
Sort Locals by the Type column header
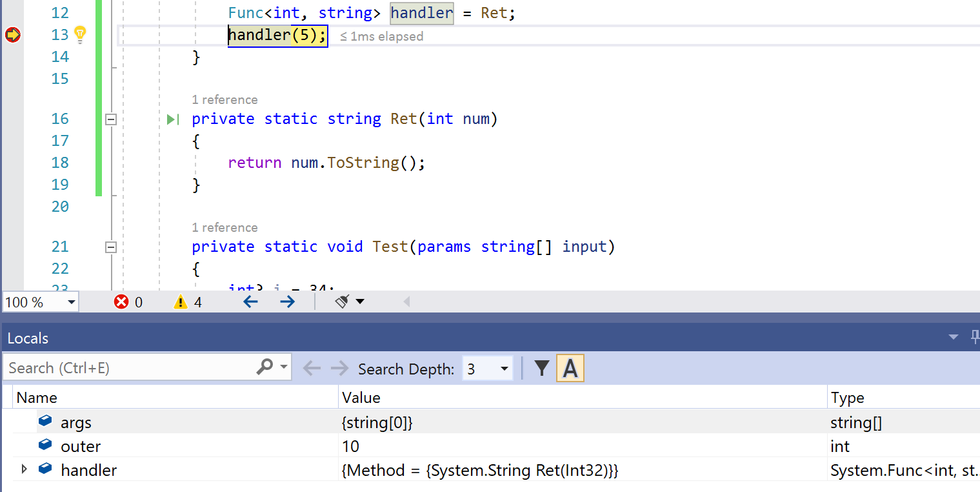(904, 398)
